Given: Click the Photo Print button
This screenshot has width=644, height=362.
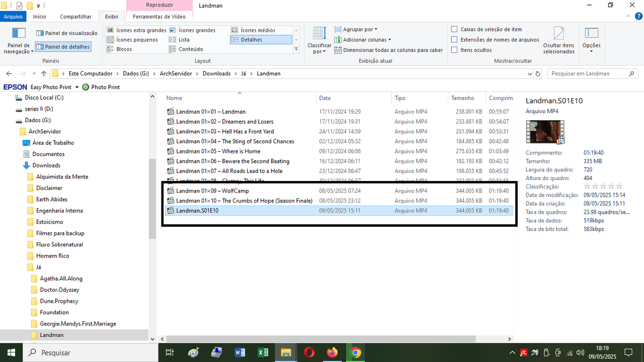Looking at the screenshot, I should 101,87.
